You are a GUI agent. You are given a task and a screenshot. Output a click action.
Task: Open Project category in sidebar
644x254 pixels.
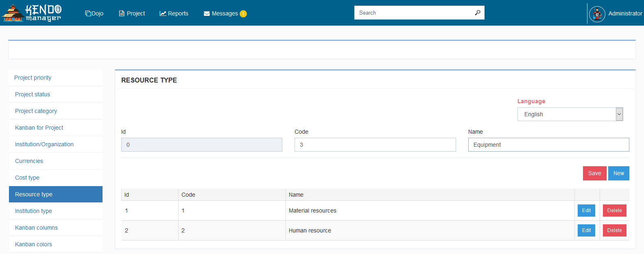click(x=56, y=111)
